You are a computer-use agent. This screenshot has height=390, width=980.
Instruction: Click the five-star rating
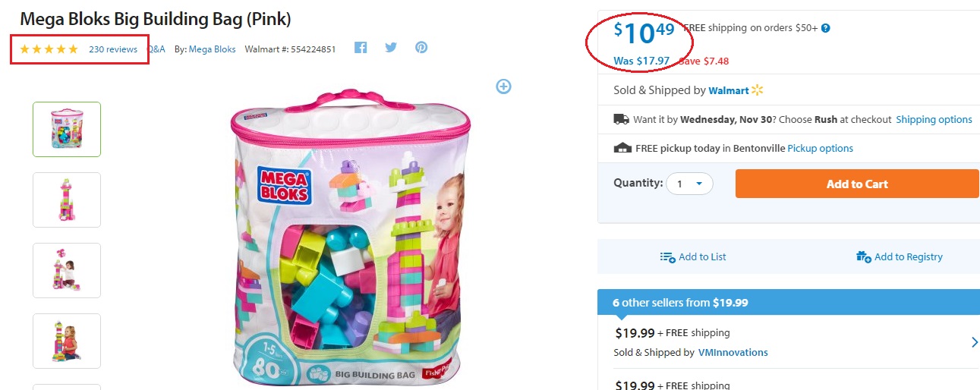pyautogui.click(x=49, y=49)
